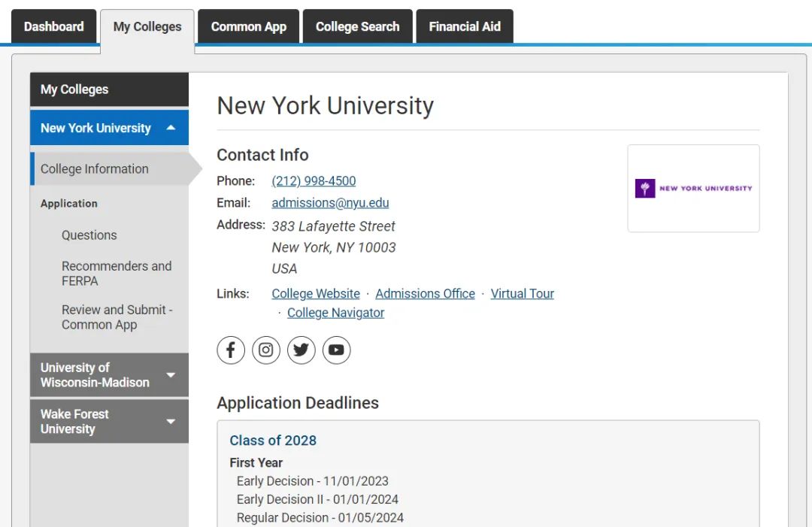Open the Financial Aid tab
Image resolution: width=812 pixels, height=527 pixels.
[x=464, y=27]
